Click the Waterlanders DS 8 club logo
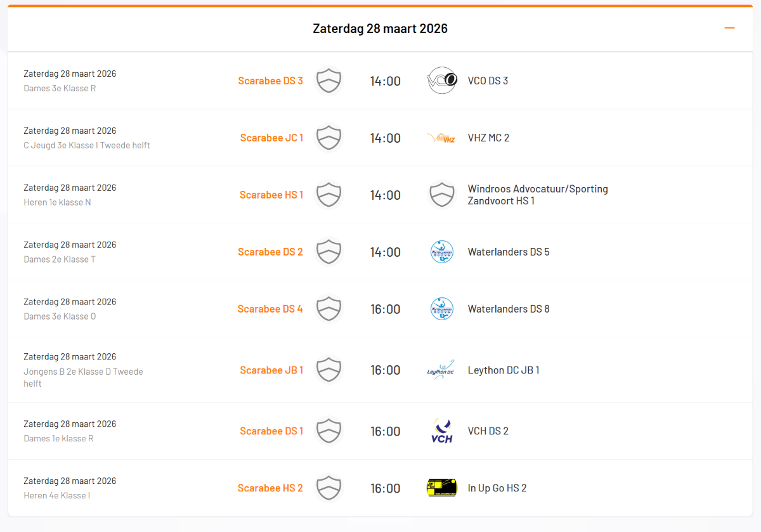 click(x=441, y=309)
